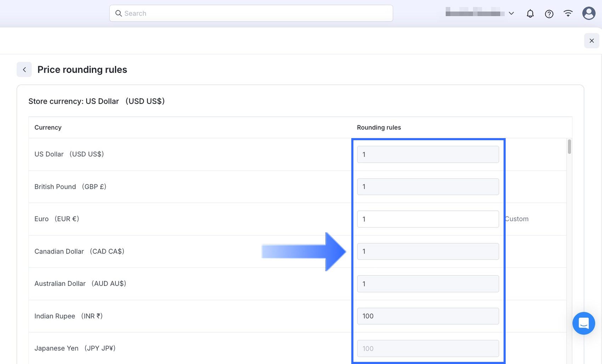The width and height of the screenshot is (602, 364).
Task: Edit the Australian Dollar rounding rule field
Action: click(428, 284)
